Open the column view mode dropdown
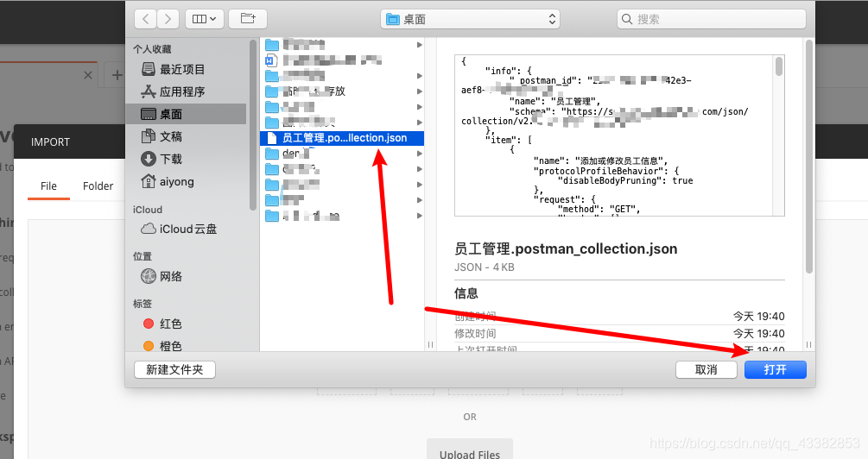Image resolution: width=868 pixels, height=459 pixels. pos(205,19)
